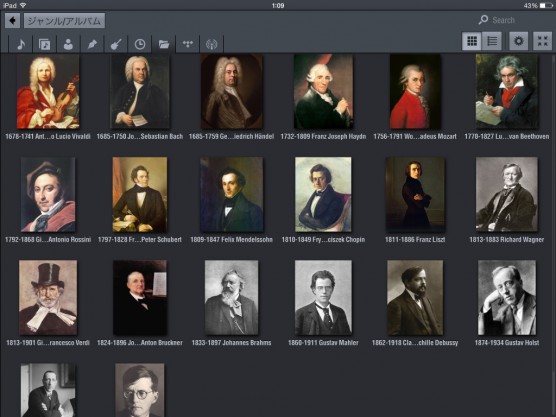The image size is (556, 417).
Task: Select label '1797-1828 Fr…Peter Schubert'
Action: pos(140,239)
